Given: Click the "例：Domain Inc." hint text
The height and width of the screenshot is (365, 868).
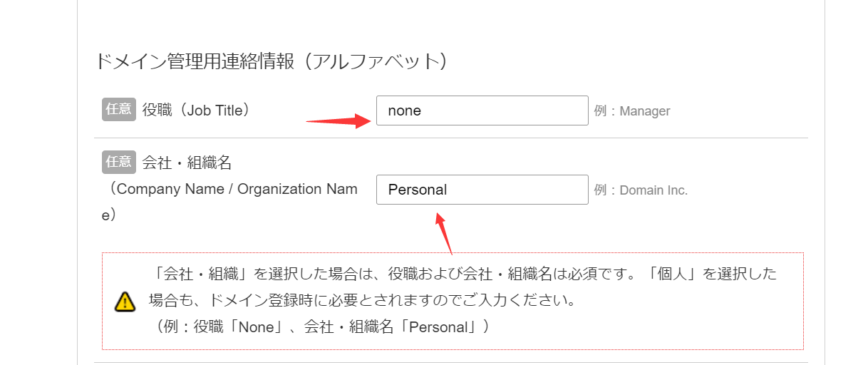Looking at the screenshot, I should (641, 190).
